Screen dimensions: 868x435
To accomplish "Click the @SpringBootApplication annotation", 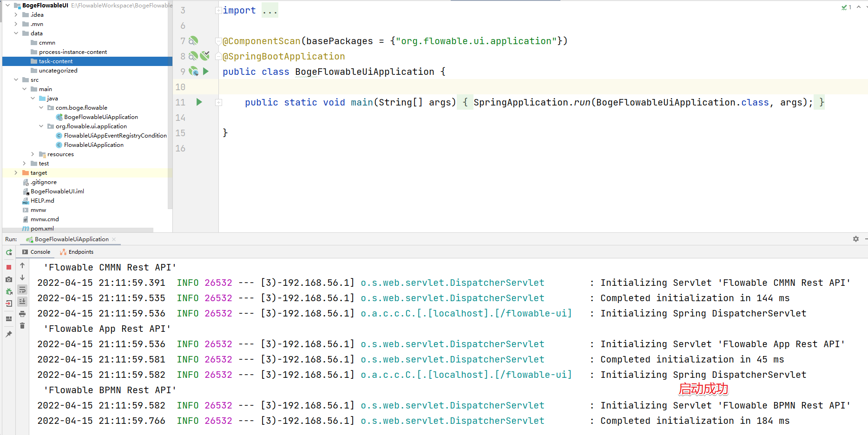I will tap(284, 56).
